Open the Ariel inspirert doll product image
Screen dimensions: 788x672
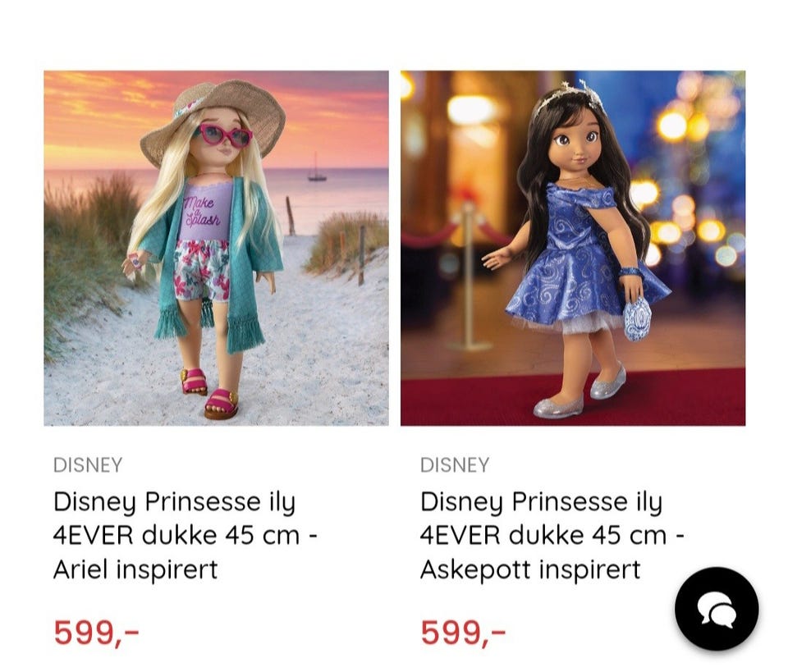pyautogui.click(x=216, y=248)
